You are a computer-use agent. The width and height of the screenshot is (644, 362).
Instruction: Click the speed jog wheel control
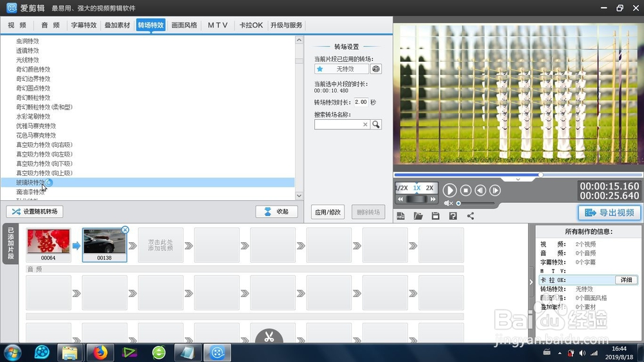(x=417, y=199)
